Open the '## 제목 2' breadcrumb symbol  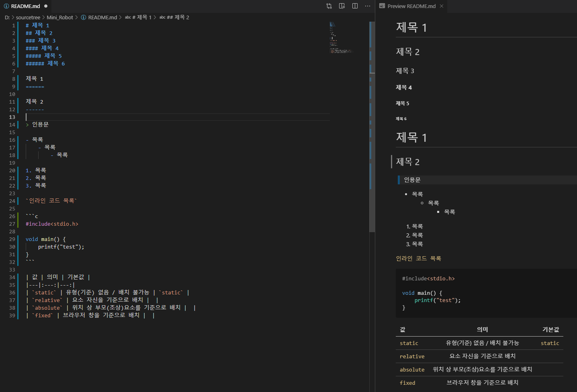click(174, 17)
